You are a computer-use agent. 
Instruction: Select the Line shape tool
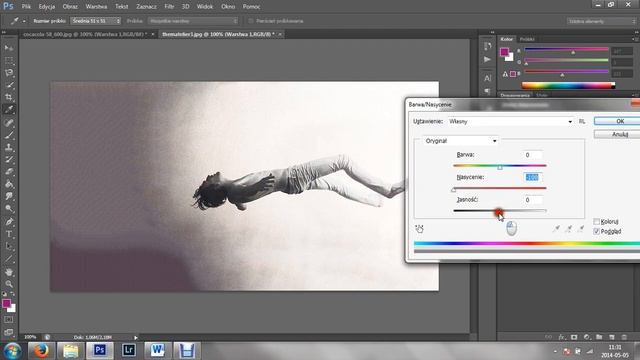click(x=9, y=259)
